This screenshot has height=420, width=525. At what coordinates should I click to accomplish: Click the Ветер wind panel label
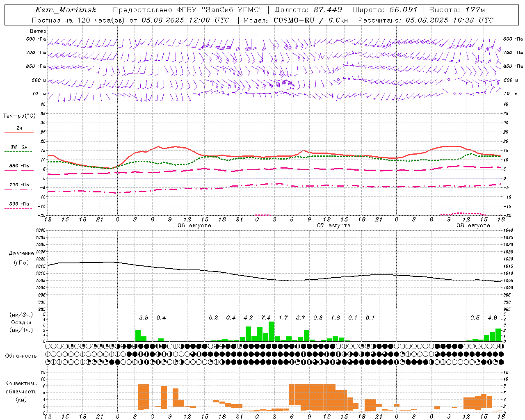click(x=38, y=31)
